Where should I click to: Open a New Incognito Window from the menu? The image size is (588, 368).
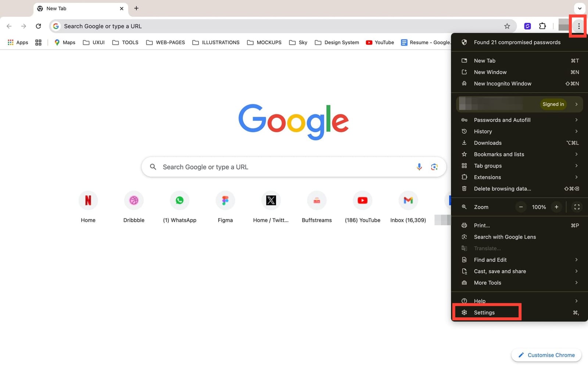tap(502, 84)
